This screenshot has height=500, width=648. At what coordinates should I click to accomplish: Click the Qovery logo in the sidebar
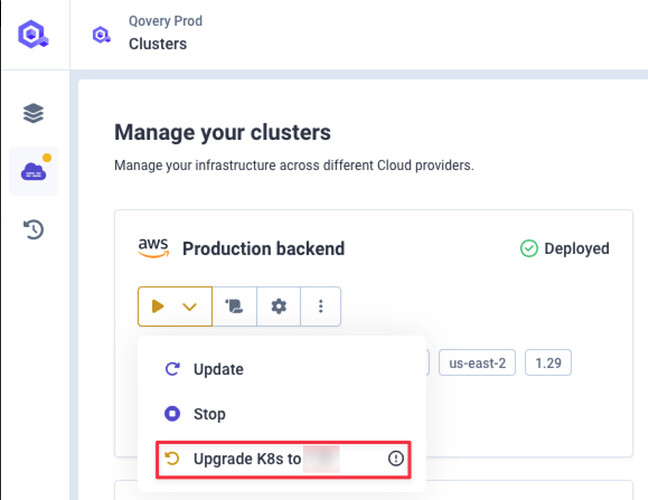point(33,34)
